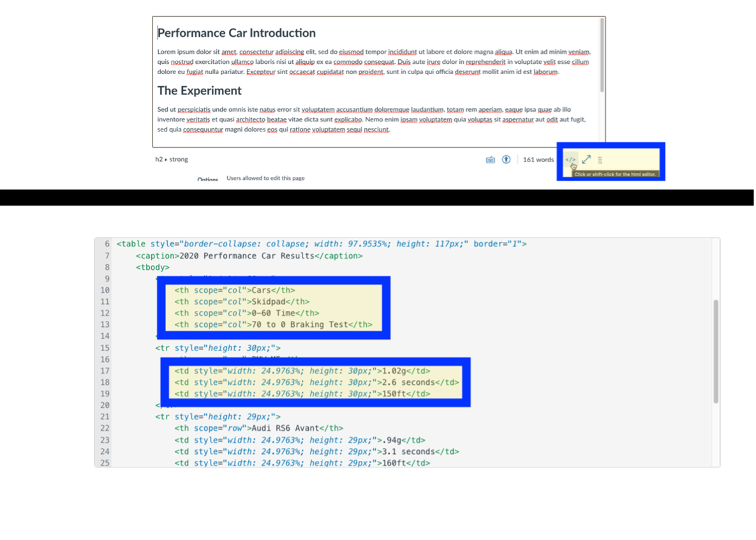Click in the Lorem ipsum dolor paragraph

(x=374, y=62)
